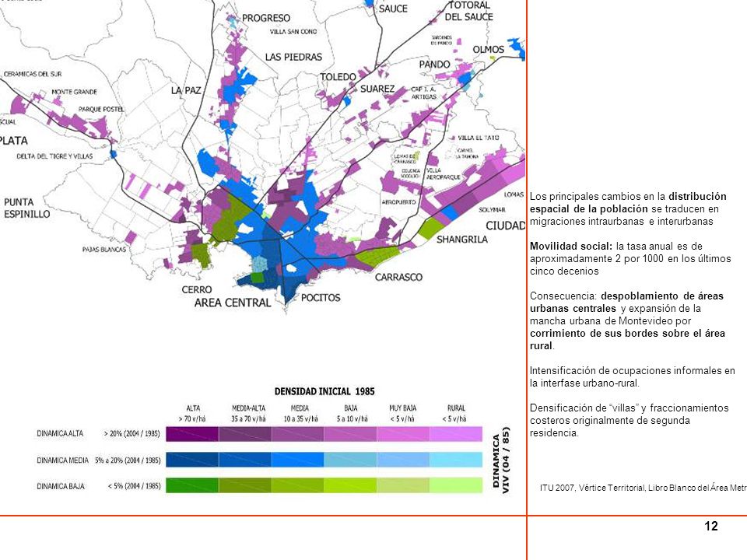
Task: Click the dark purple swatch under ALTA column
Action: (192, 434)
